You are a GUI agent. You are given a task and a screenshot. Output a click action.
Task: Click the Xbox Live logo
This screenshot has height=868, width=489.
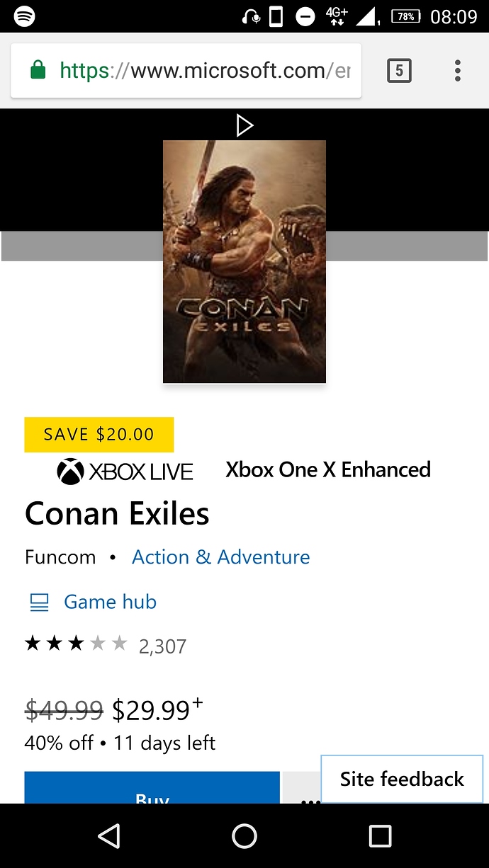pyautogui.click(x=125, y=472)
